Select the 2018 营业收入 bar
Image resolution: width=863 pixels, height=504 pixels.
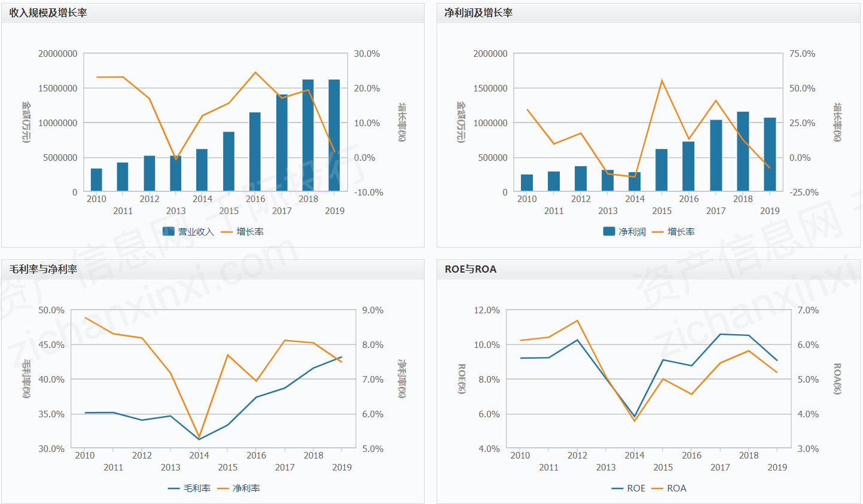click(308, 136)
